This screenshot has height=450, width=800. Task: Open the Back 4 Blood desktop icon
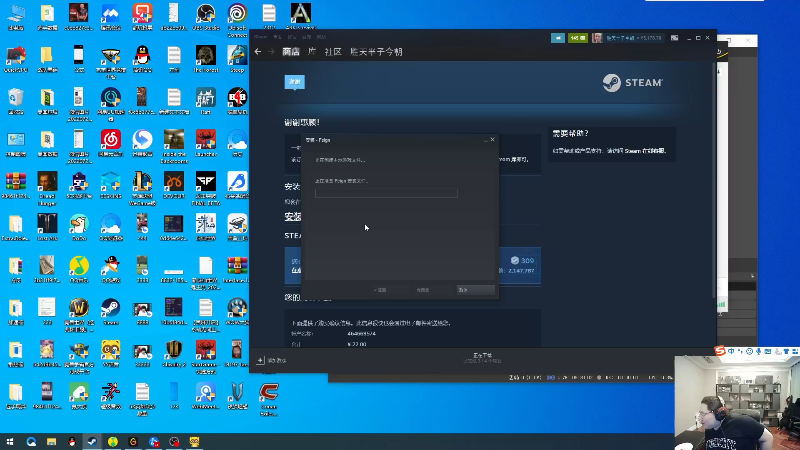(x=237, y=101)
